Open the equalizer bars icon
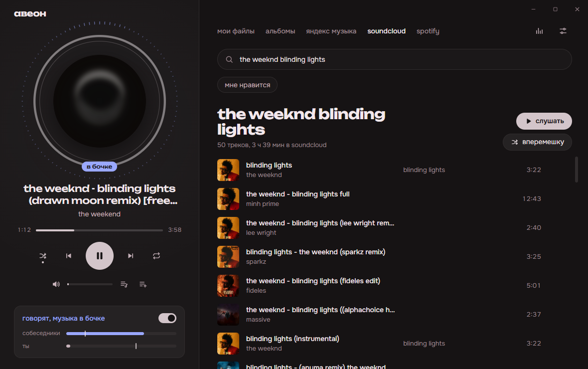This screenshot has width=588, height=369. coord(539,31)
